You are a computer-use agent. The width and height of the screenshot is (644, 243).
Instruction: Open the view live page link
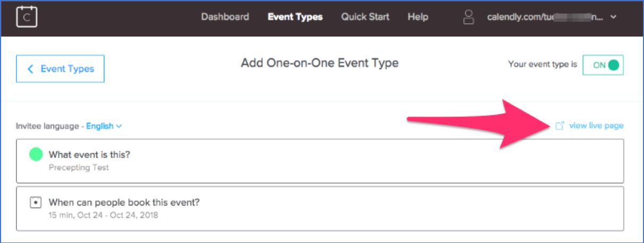[x=596, y=126]
